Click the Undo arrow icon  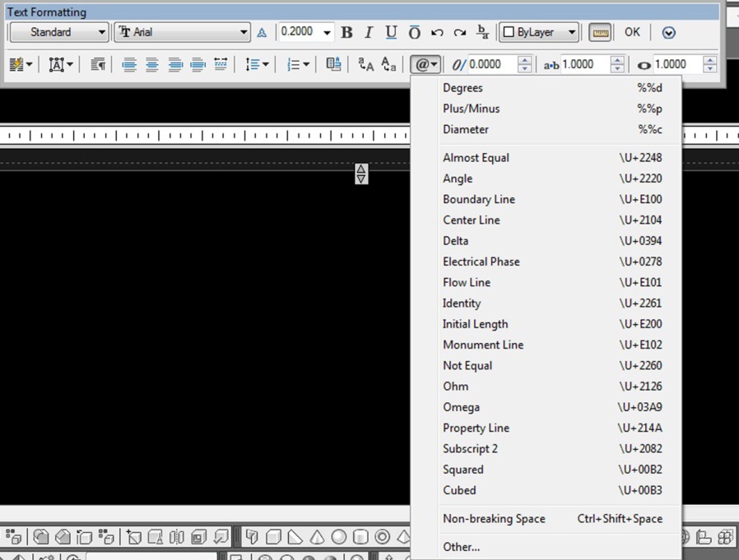click(x=437, y=32)
